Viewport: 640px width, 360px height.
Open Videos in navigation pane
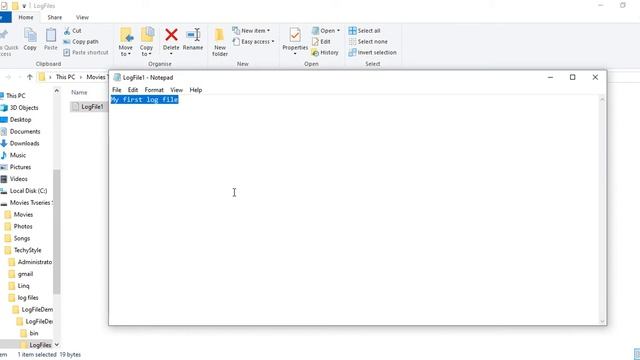pos(18,179)
